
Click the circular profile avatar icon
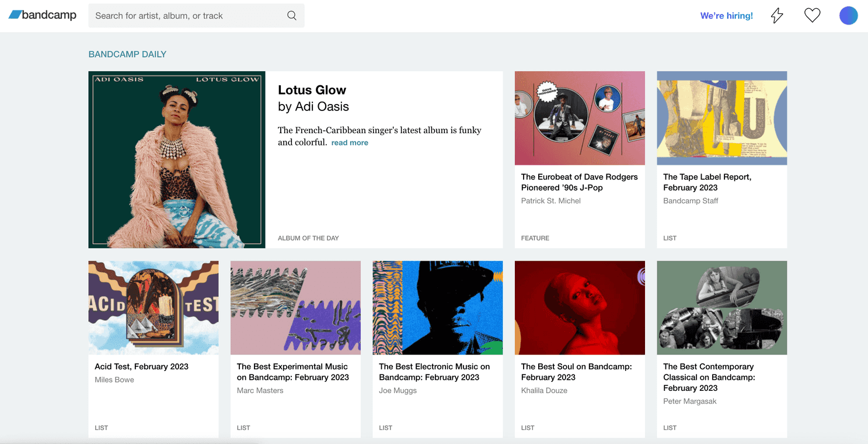pyautogui.click(x=848, y=15)
